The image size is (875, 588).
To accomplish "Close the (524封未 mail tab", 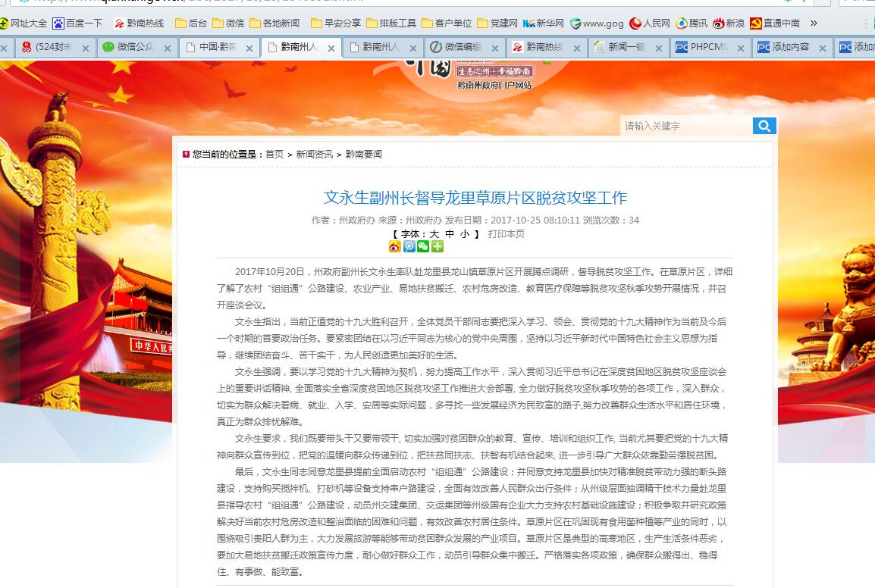I will click(86, 48).
